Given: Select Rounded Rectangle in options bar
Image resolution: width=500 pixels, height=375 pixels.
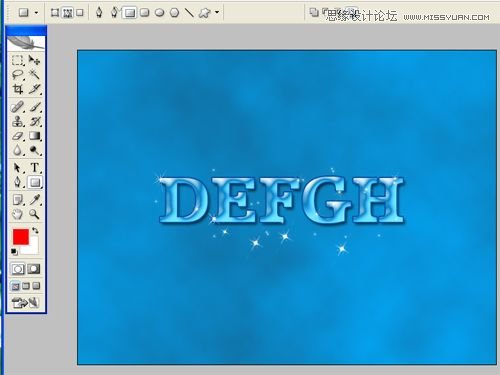Looking at the screenshot, I should point(145,13).
